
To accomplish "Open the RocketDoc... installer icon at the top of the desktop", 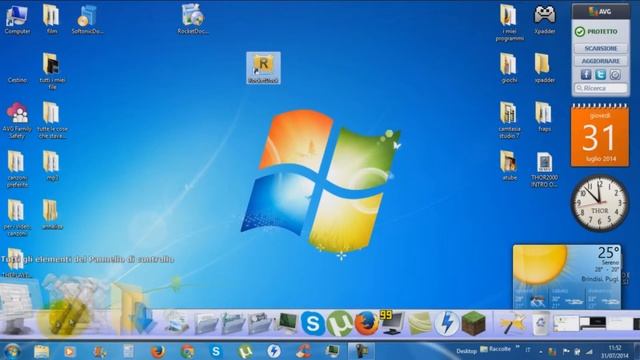I will [193, 19].
